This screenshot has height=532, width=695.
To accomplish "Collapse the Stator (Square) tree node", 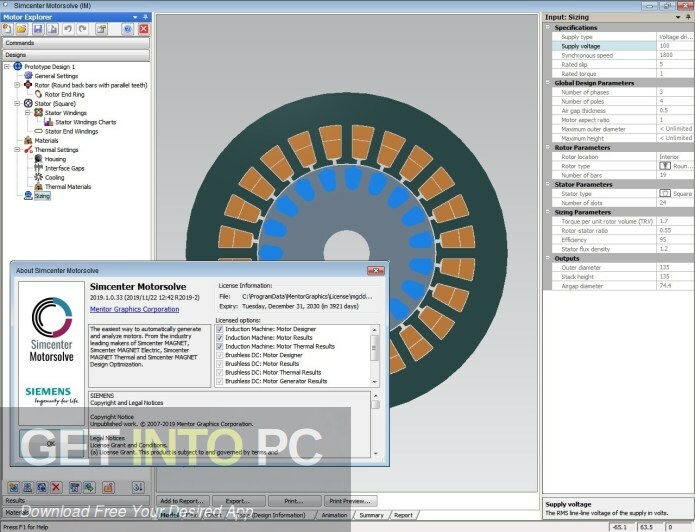I will (x=17, y=104).
